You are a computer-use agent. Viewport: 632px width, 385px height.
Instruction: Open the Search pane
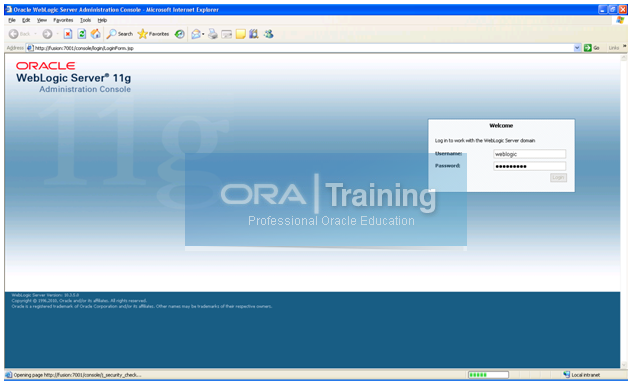(x=120, y=34)
